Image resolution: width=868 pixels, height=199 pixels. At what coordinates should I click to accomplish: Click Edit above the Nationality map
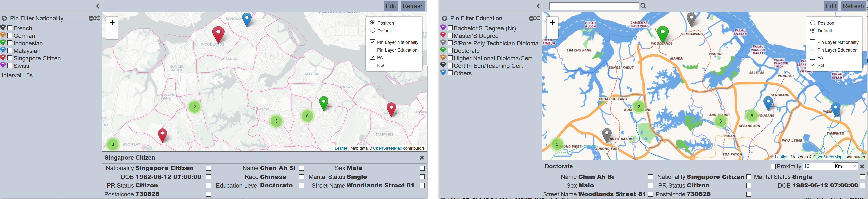point(391,6)
